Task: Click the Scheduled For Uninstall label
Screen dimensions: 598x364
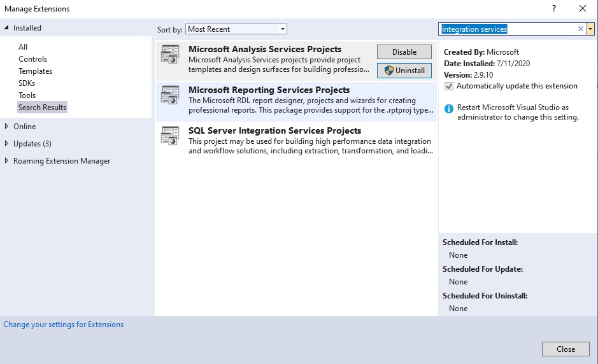Action: point(485,295)
